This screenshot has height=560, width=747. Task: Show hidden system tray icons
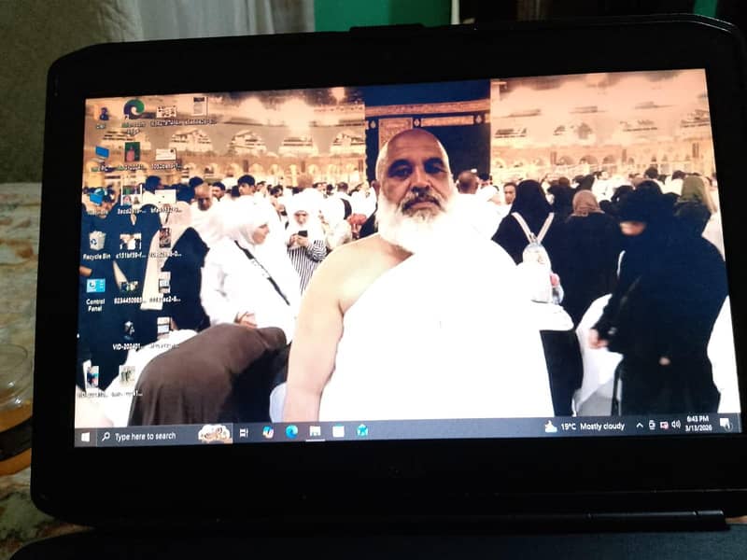(640, 426)
